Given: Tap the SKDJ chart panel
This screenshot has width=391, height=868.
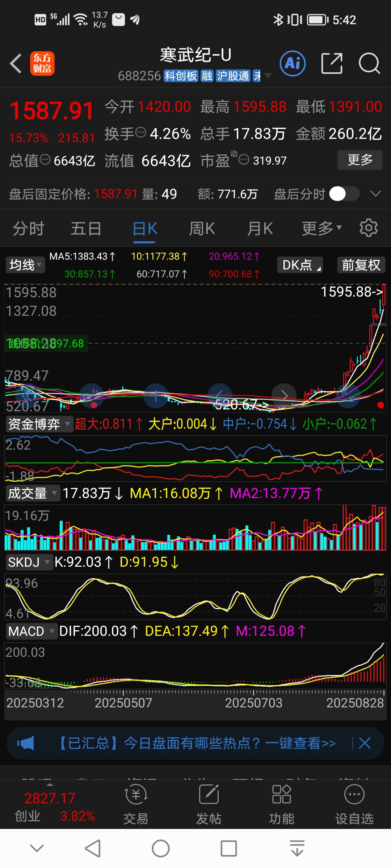Looking at the screenshot, I should 195,597.
